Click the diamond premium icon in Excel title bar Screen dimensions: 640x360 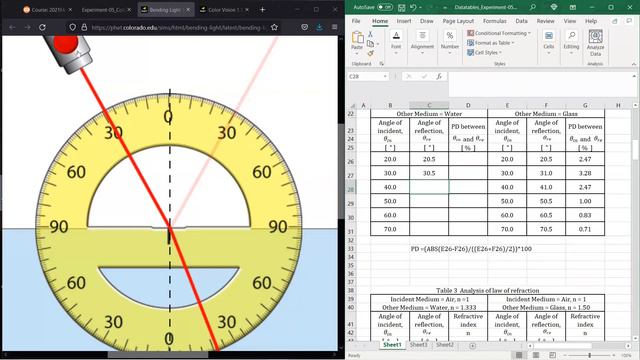554,7
